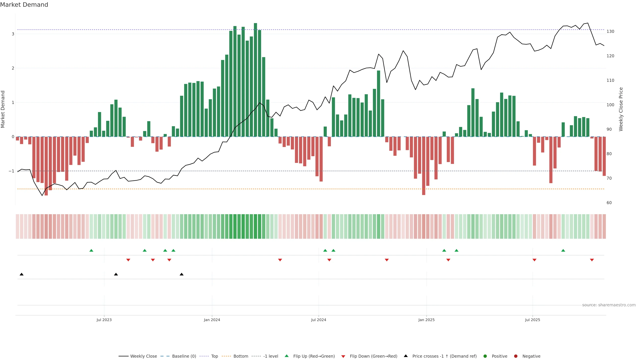The width and height of the screenshot is (644, 362).
Task: Click the red Negative legend dot
Action: [516, 356]
